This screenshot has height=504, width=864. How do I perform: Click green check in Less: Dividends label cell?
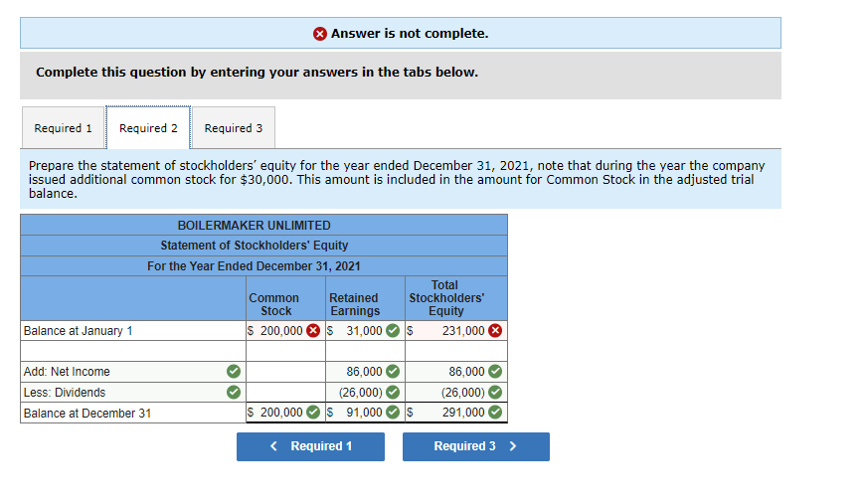[234, 393]
